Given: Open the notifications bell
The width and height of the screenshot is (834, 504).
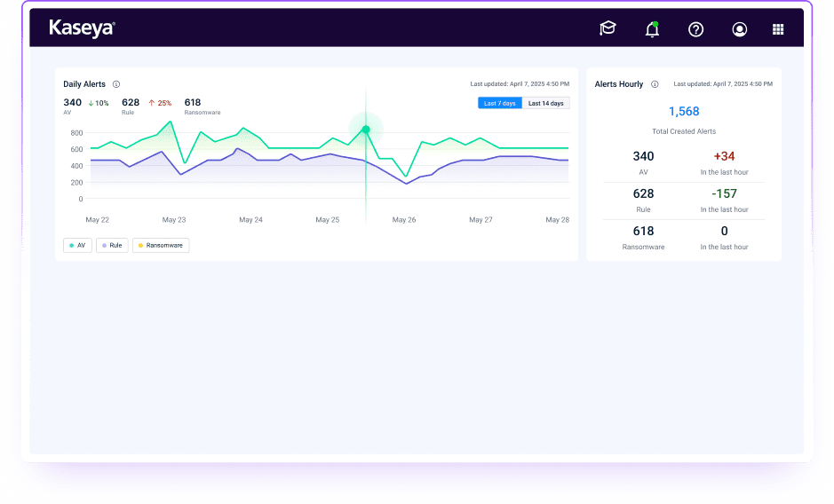Looking at the screenshot, I should (652, 29).
